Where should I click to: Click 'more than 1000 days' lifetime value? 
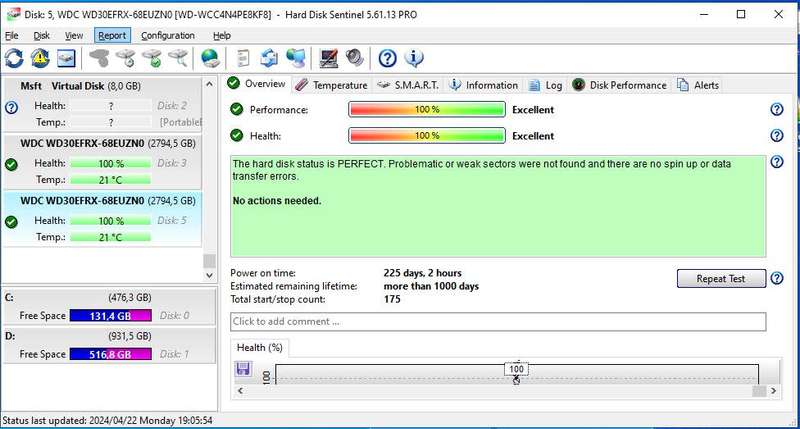pyautogui.click(x=431, y=286)
